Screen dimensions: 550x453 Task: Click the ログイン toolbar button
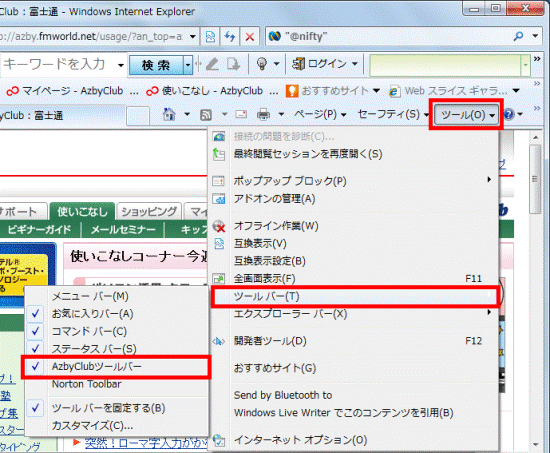324,64
